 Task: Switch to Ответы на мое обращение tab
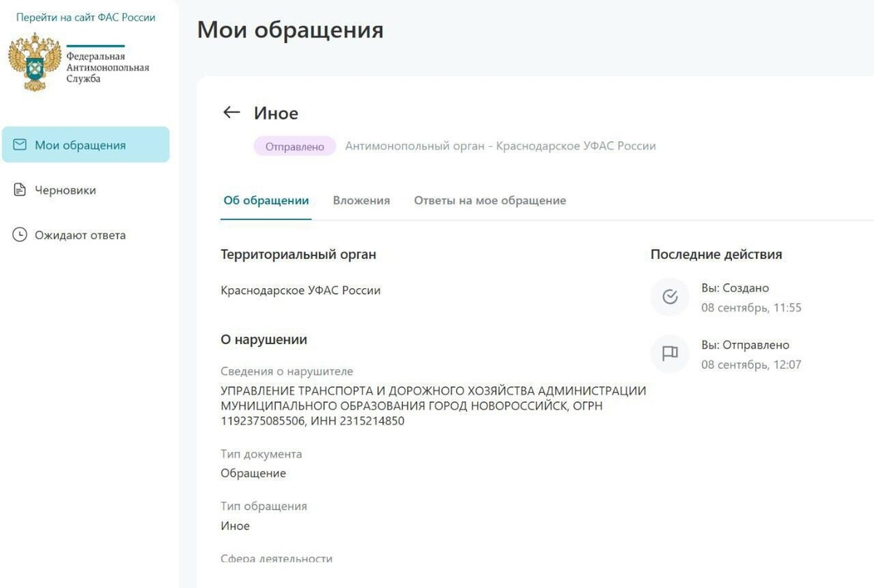pyautogui.click(x=490, y=200)
